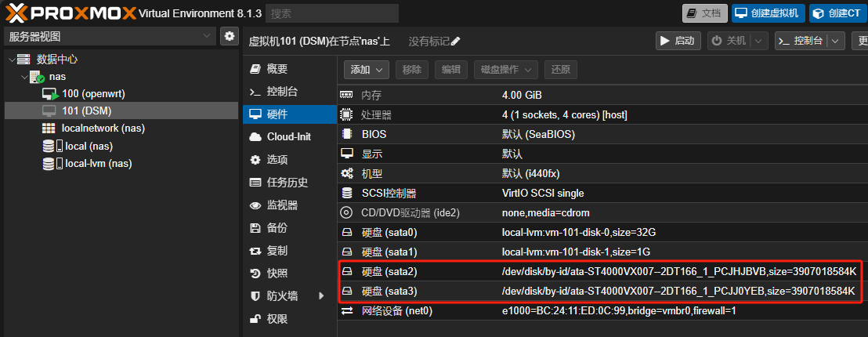Open the 概要 summary tab

(290, 69)
